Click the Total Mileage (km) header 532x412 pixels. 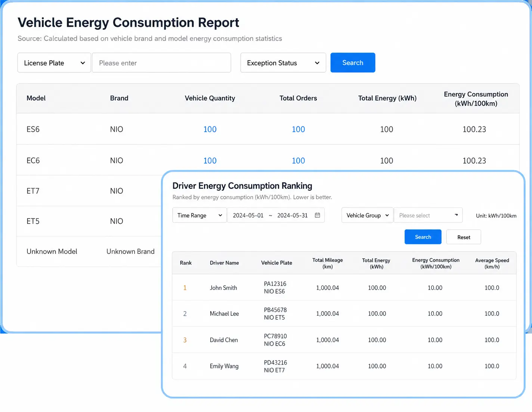(328, 263)
